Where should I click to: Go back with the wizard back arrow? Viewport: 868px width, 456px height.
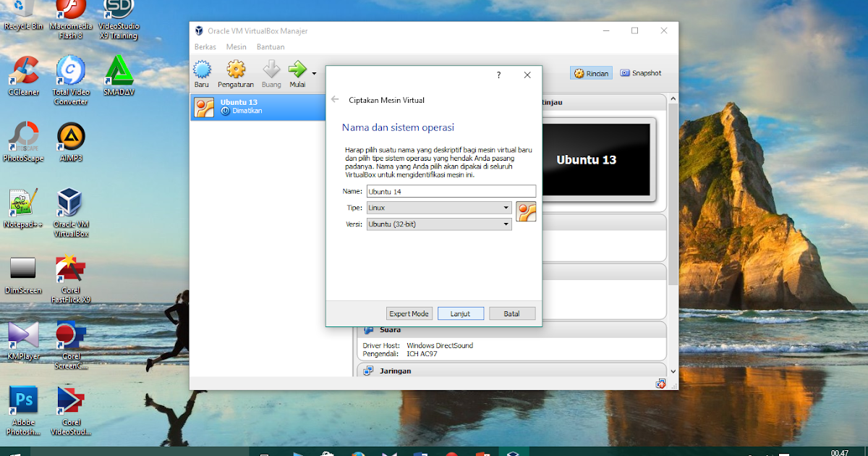click(335, 99)
